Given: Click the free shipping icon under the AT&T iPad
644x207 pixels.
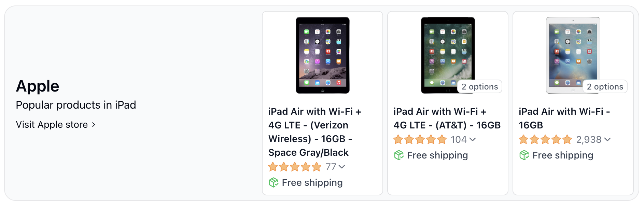Looking at the screenshot, I should pyautogui.click(x=398, y=155).
